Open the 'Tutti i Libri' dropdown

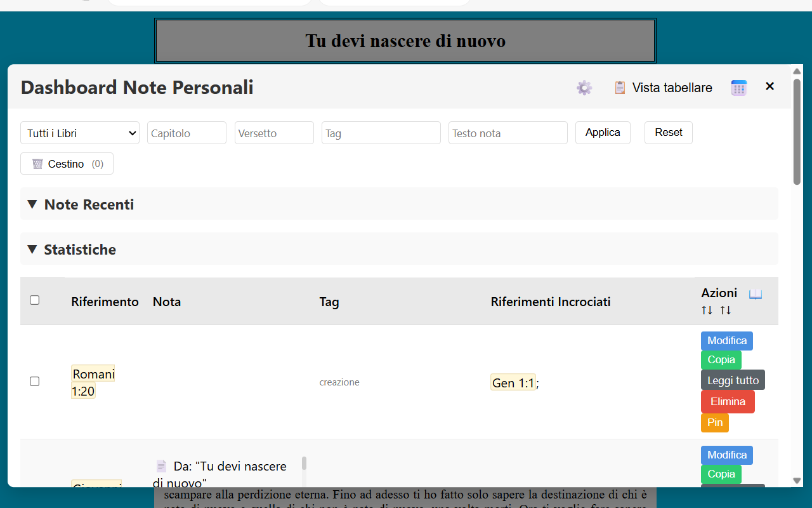(79, 133)
